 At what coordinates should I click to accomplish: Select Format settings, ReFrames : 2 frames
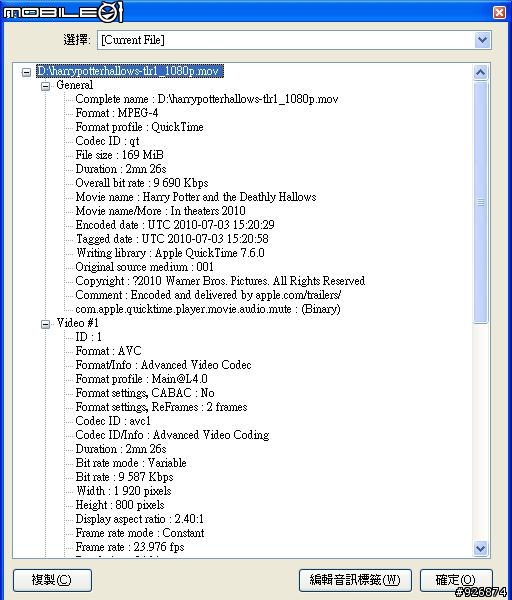(x=161, y=407)
